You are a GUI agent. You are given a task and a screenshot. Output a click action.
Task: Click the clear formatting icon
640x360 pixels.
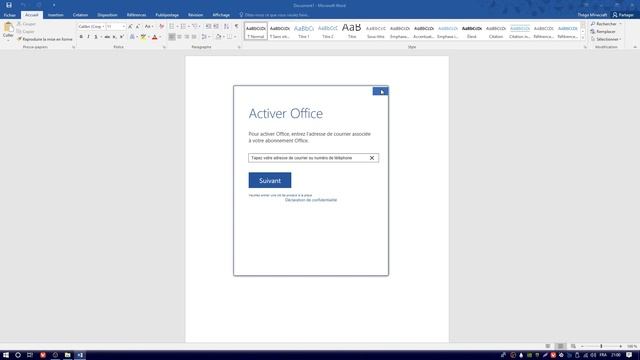[x=162, y=27]
